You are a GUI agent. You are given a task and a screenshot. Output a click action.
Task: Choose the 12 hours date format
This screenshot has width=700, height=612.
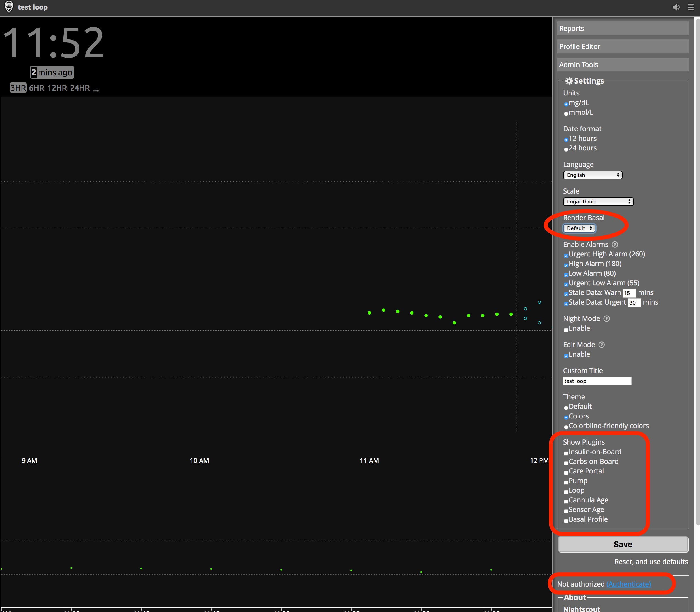566,140
